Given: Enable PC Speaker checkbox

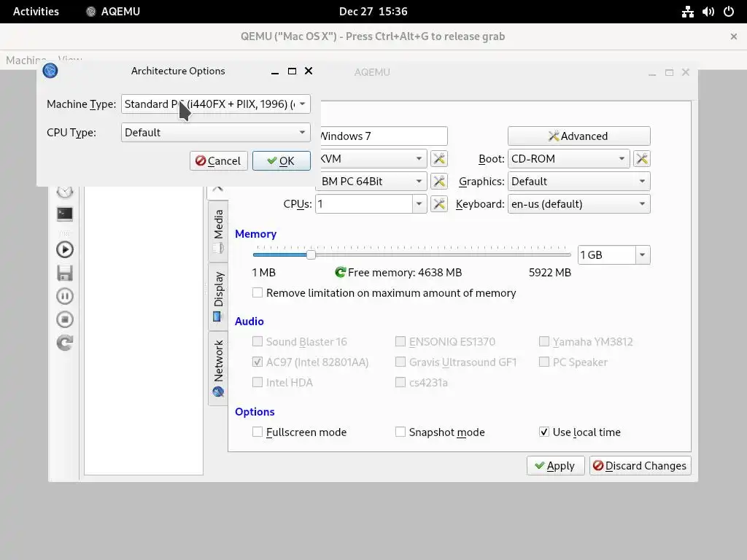Looking at the screenshot, I should pyautogui.click(x=543, y=362).
